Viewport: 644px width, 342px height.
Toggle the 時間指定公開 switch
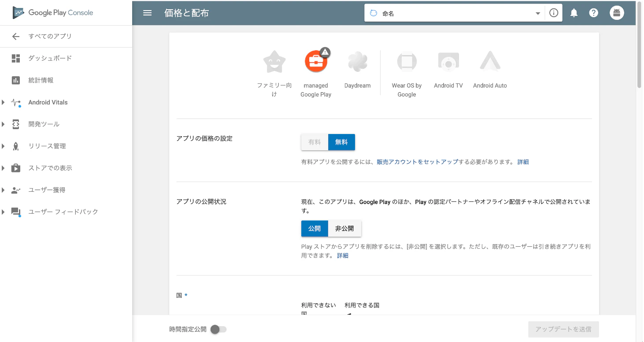click(218, 329)
